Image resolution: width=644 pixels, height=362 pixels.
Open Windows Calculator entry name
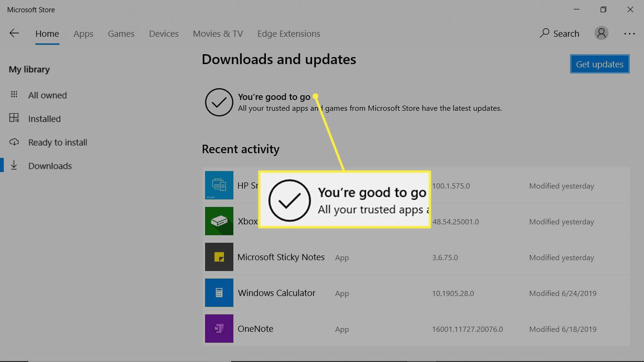(277, 293)
